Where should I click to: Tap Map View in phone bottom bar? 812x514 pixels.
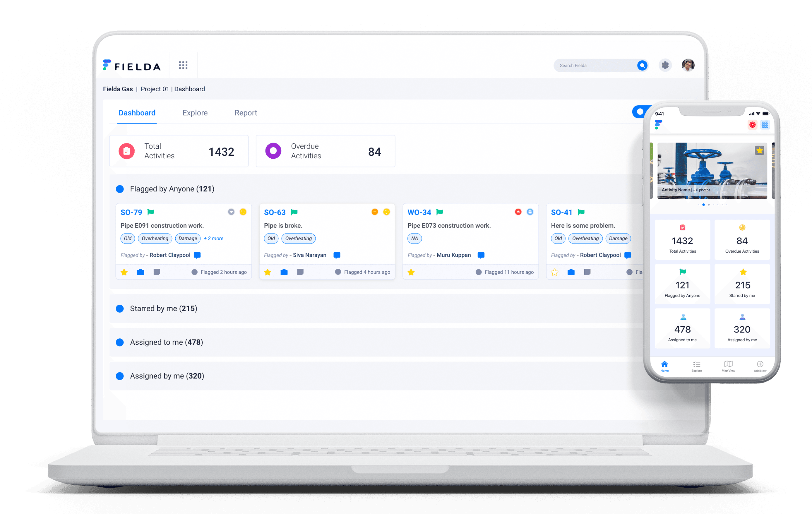click(x=728, y=366)
